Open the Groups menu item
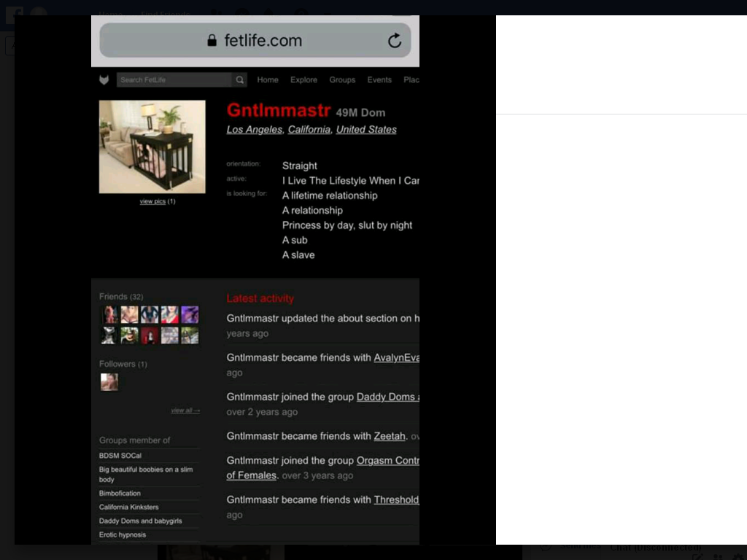The width and height of the screenshot is (747, 560). coord(342,79)
